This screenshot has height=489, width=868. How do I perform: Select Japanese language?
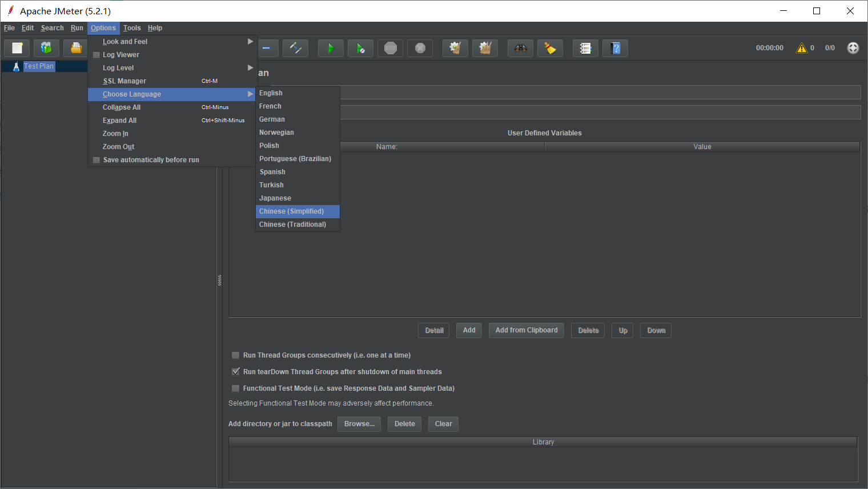coord(298,198)
